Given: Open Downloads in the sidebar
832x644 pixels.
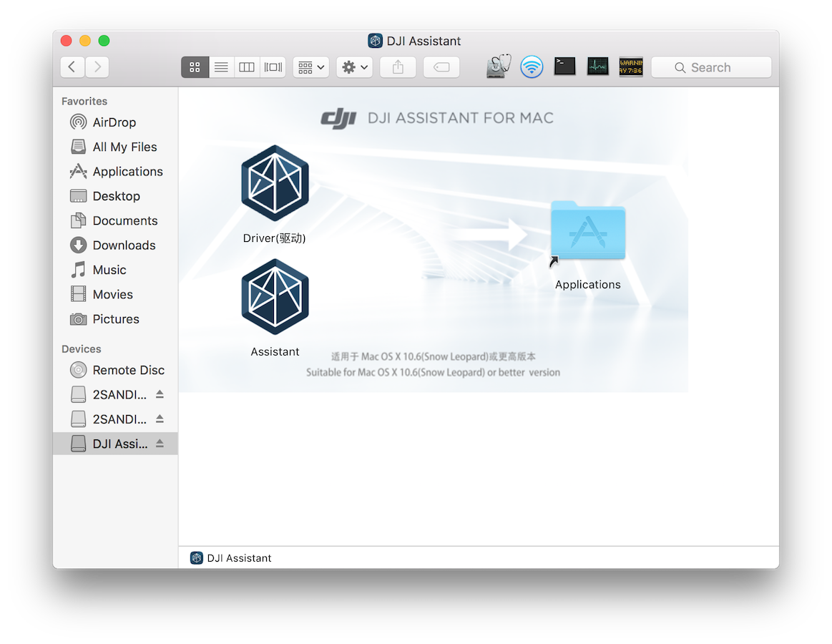Looking at the screenshot, I should [114, 245].
